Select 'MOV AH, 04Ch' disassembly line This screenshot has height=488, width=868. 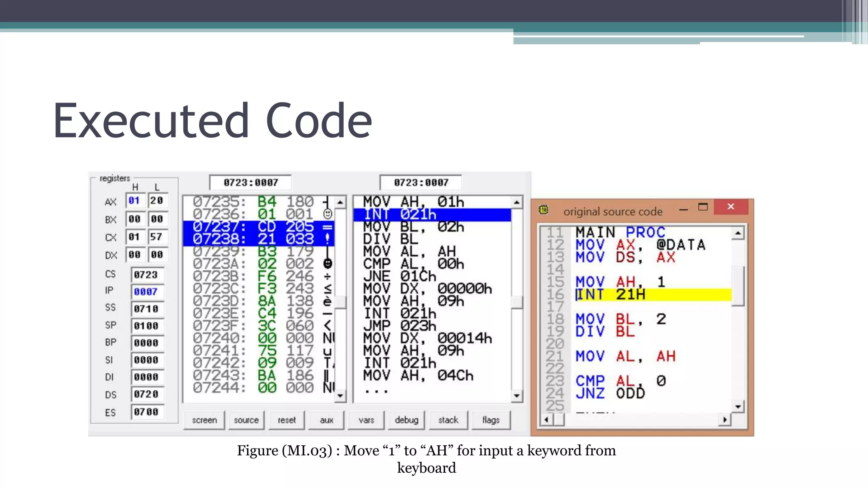(x=432, y=375)
